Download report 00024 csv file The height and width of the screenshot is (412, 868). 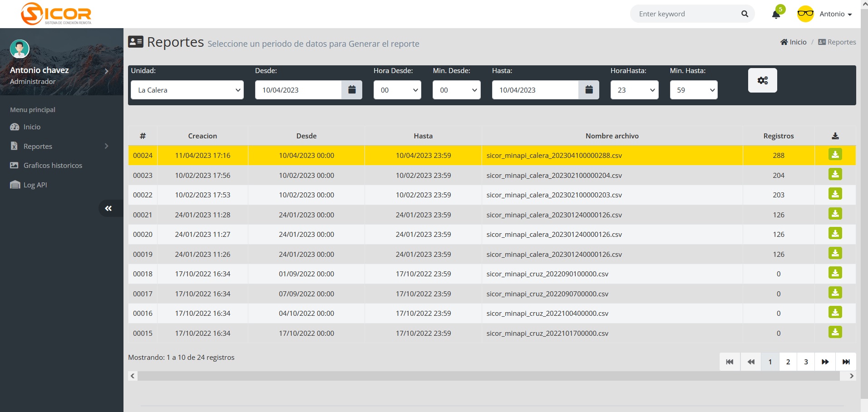tap(835, 155)
